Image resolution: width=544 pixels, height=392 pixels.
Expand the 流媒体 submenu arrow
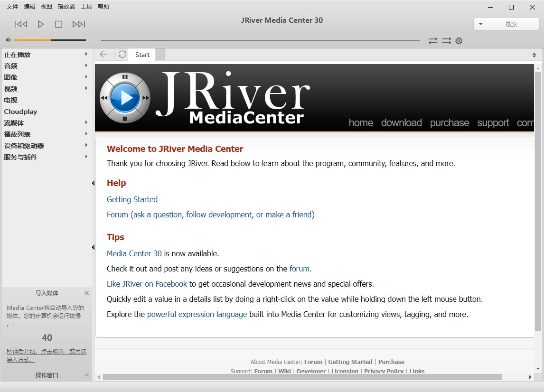86,122
